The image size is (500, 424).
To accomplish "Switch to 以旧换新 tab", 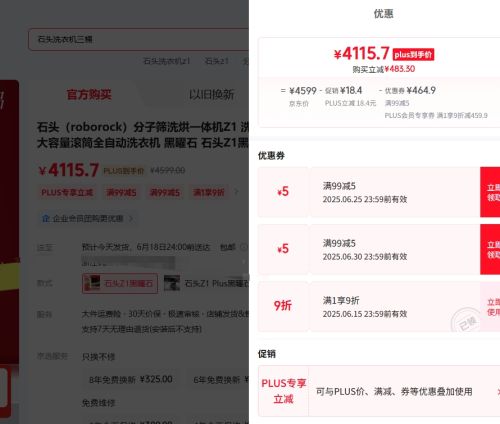I will 211,95.
